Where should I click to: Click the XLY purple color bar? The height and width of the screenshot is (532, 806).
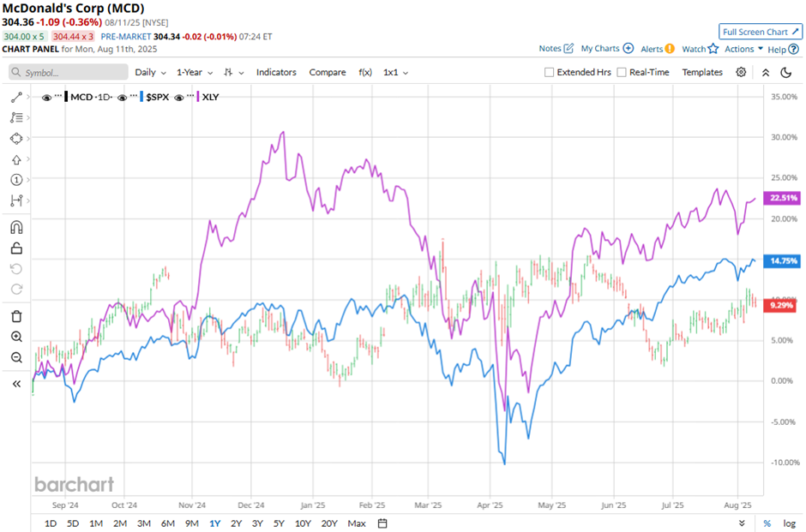click(x=198, y=97)
